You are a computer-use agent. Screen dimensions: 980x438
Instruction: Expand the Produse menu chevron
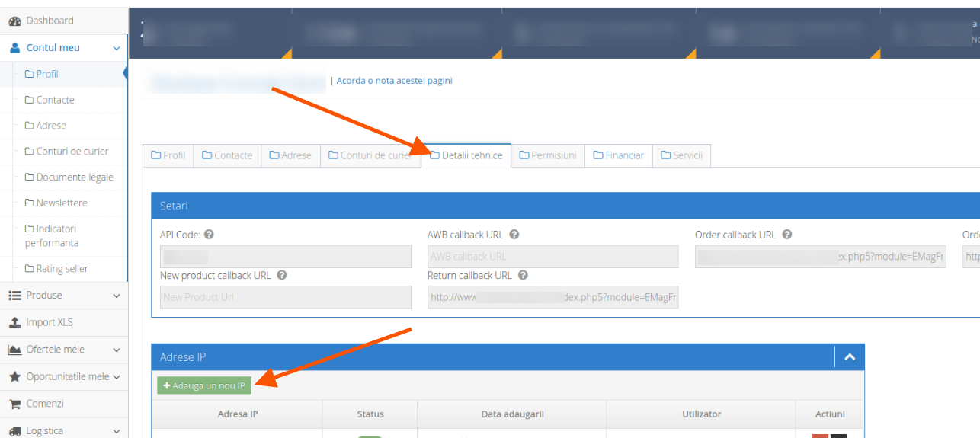(x=117, y=296)
